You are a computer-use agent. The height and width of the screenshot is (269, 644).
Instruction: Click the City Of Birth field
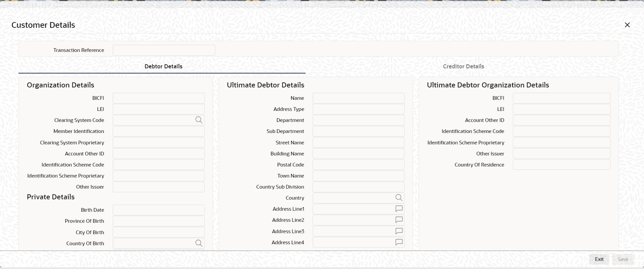159,232
